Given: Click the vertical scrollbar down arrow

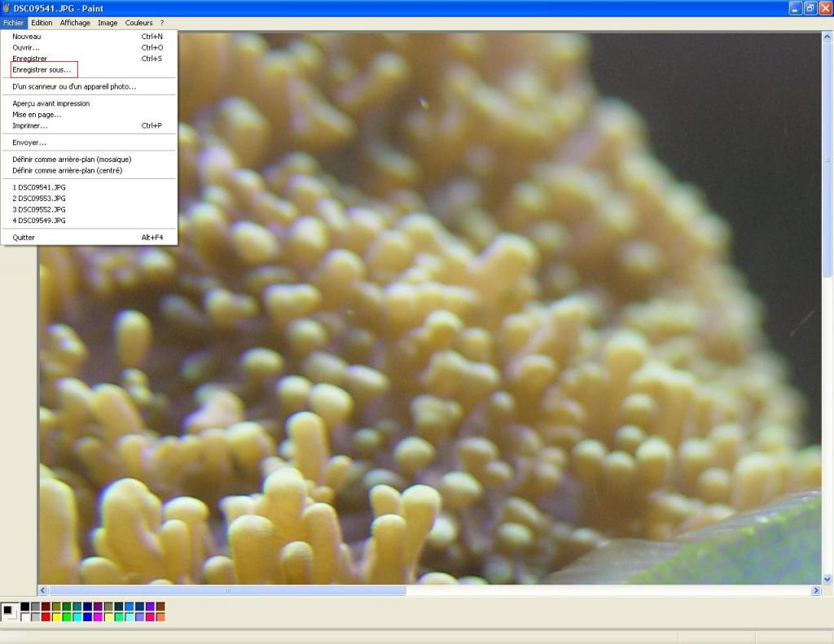Looking at the screenshot, I should tap(827, 579).
